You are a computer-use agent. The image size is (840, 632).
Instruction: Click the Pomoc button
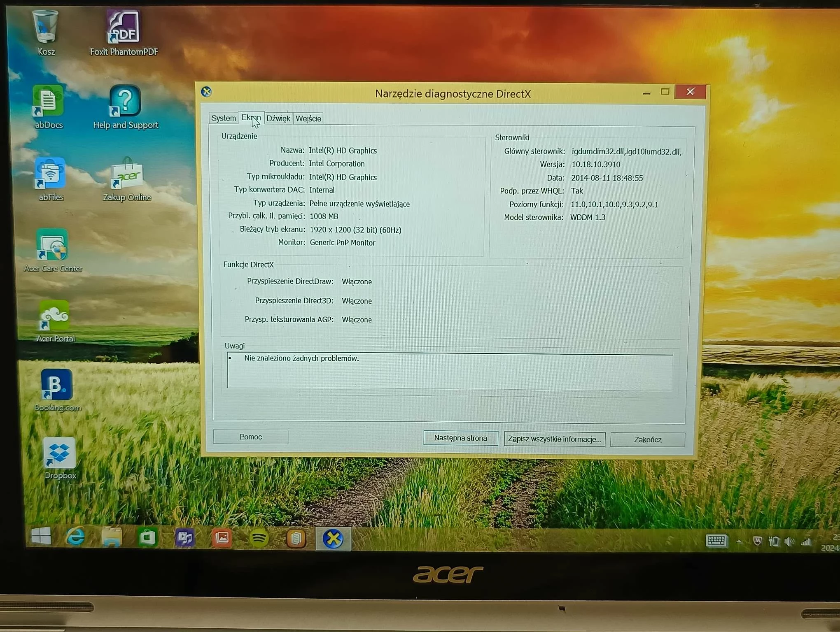pyautogui.click(x=251, y=437)
